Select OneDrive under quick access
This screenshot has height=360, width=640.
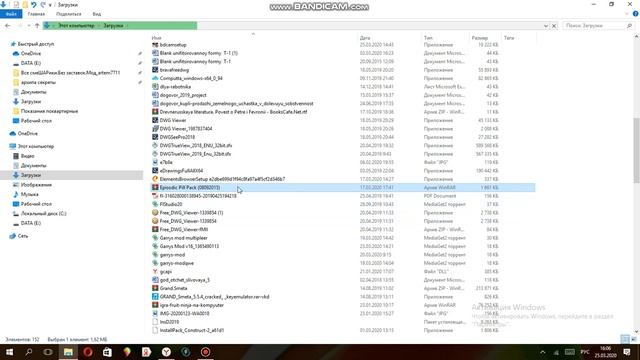(31, 53)
